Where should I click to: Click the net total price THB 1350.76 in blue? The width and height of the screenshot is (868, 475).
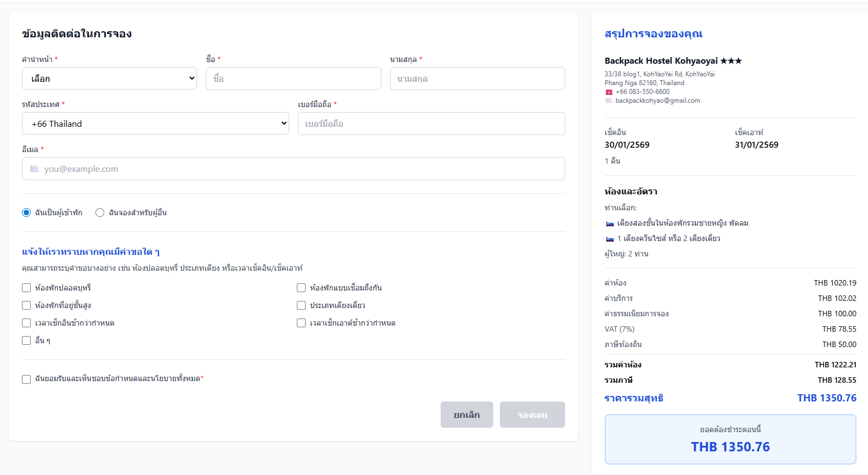pos(827,398)
